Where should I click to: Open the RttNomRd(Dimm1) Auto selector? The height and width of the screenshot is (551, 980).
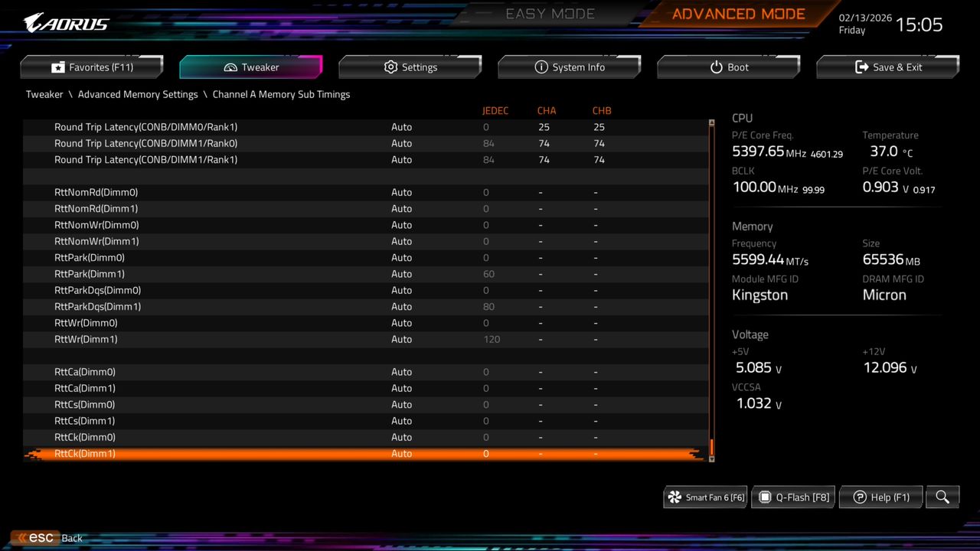401,208
